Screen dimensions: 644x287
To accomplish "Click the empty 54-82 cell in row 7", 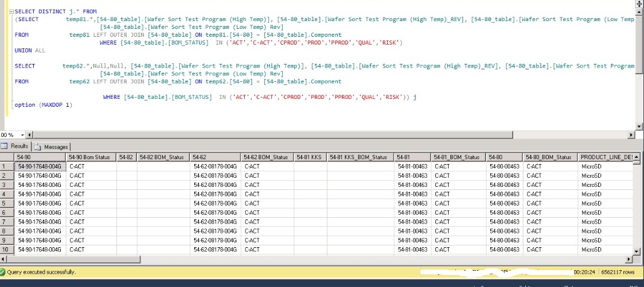I will 127,222.
